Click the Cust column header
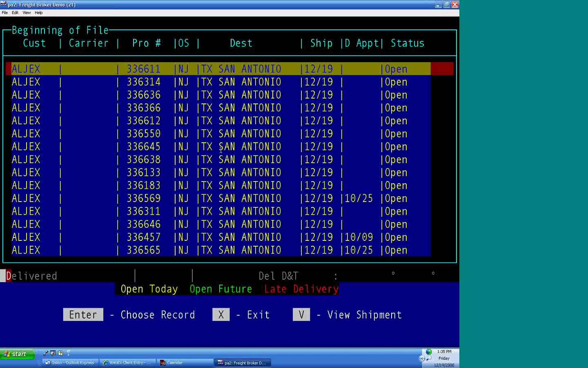 pos(34,43)
